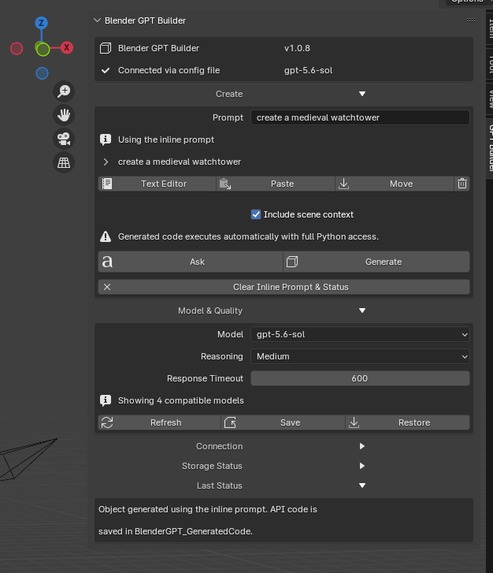Click the Response Timeout field showing 600
This screenshot has height=573, width=493.
click(360, 378)
